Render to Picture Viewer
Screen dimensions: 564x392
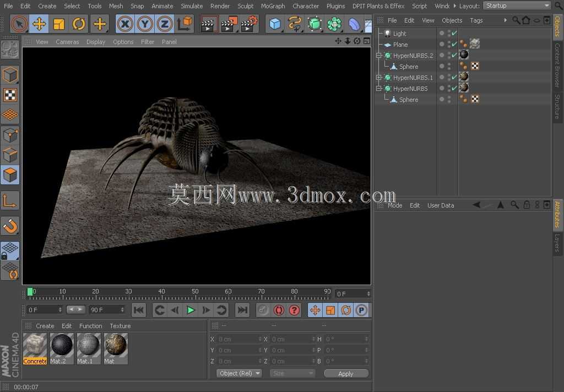click(x=229, y=24)
